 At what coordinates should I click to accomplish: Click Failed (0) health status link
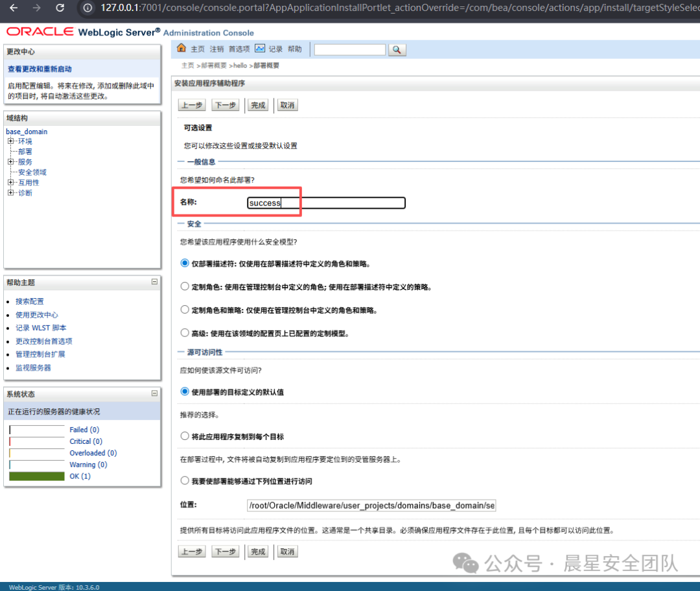84,430
